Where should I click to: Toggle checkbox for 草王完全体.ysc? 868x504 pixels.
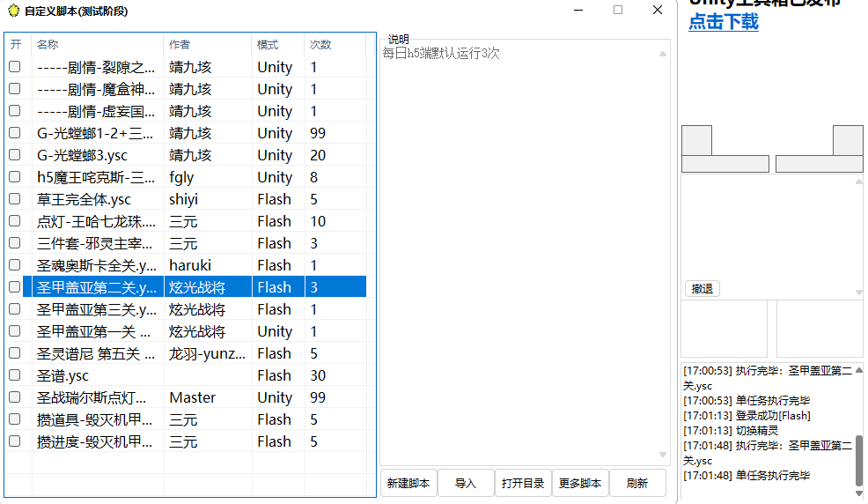click(x=15, y=199)
